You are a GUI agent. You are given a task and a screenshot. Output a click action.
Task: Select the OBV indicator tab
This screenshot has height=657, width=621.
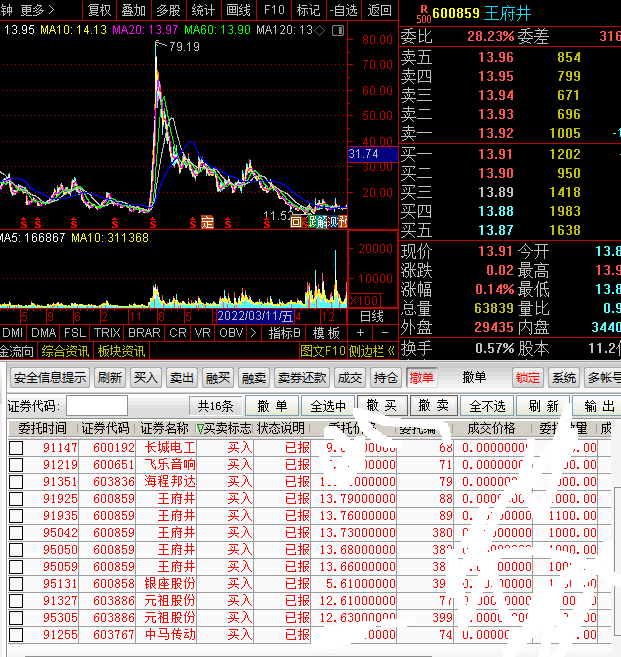click(231, 333)
